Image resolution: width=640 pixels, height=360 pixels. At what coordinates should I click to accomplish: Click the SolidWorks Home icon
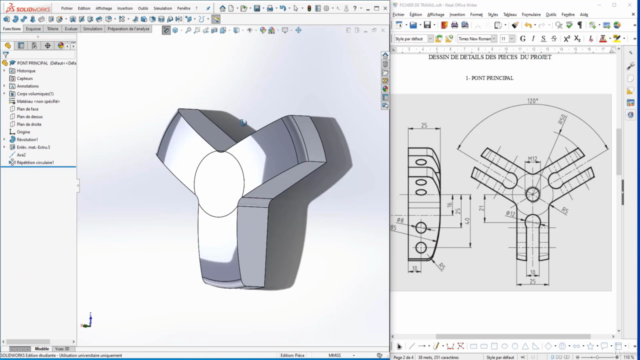(222, 8)
